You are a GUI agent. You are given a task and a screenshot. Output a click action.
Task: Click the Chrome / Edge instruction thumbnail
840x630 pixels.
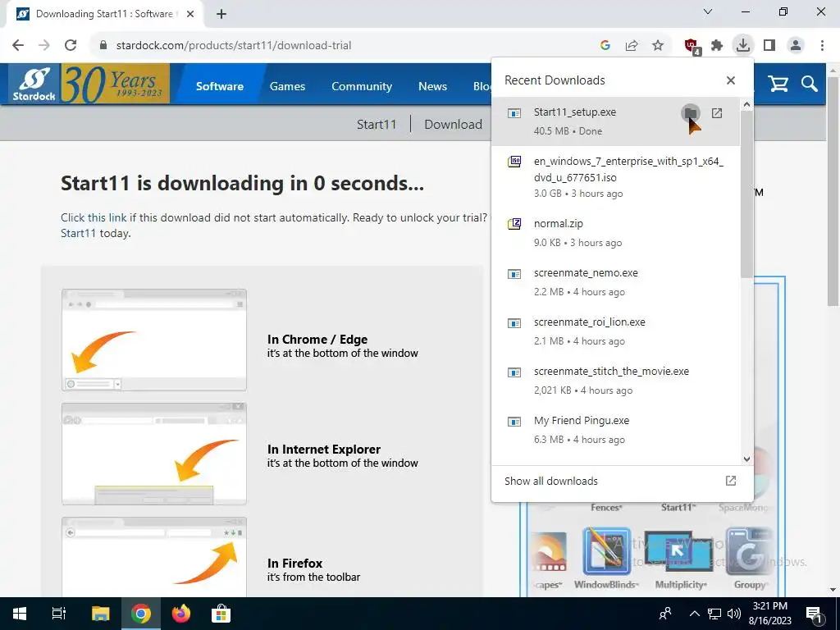154,340
